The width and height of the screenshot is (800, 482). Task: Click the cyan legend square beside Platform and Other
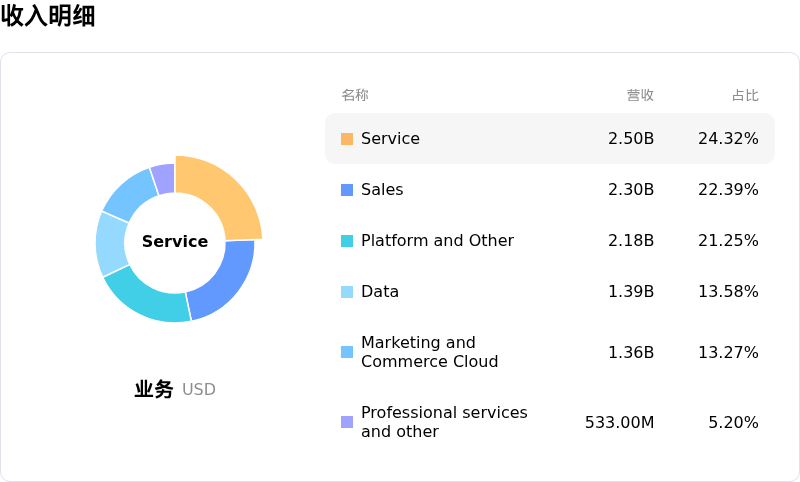tap(347, 241)
